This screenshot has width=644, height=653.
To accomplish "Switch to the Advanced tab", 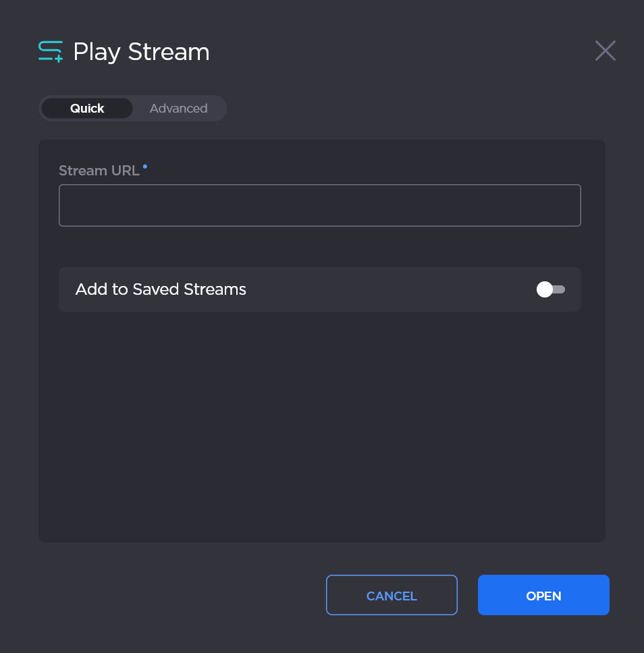I will click(178, 109).
